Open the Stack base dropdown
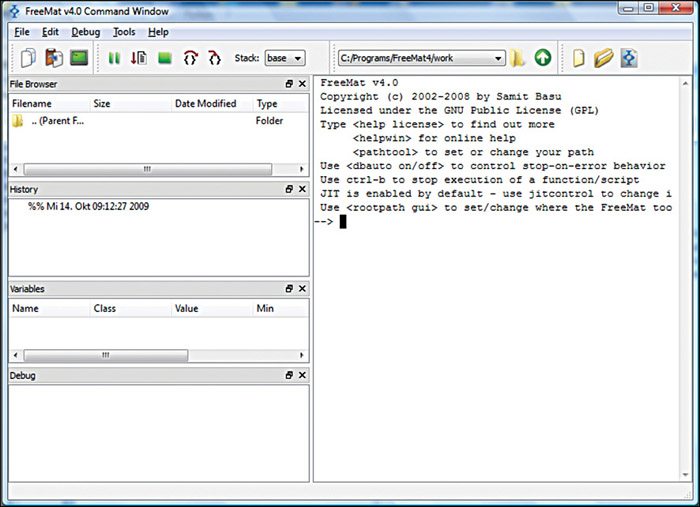 285,58
